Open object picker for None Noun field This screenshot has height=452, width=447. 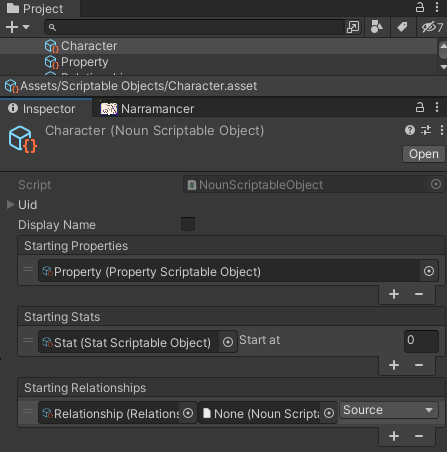329,413
